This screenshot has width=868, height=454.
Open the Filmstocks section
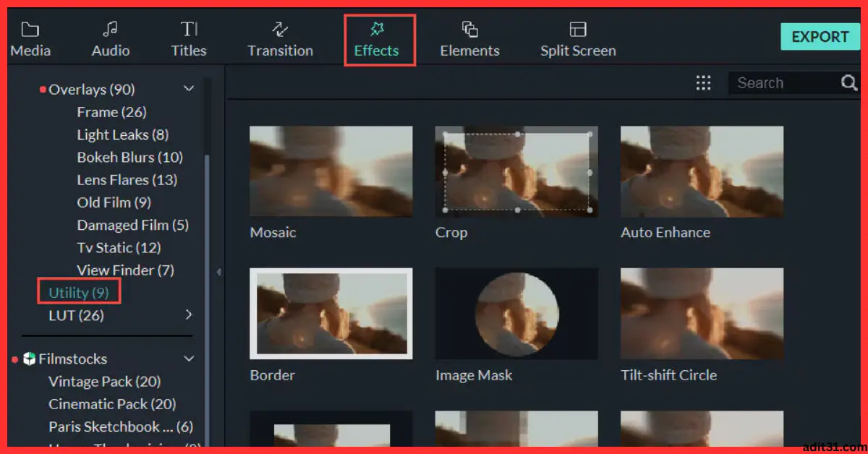[x=72, y=359]
